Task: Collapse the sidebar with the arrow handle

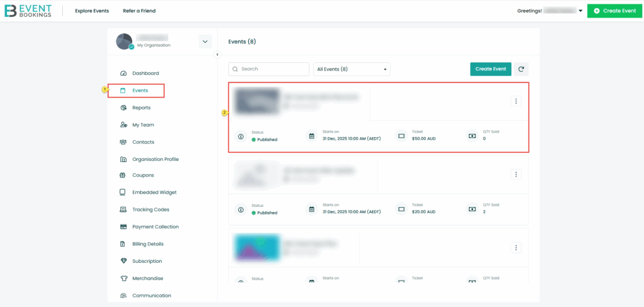Action: (x=218, y=55)
